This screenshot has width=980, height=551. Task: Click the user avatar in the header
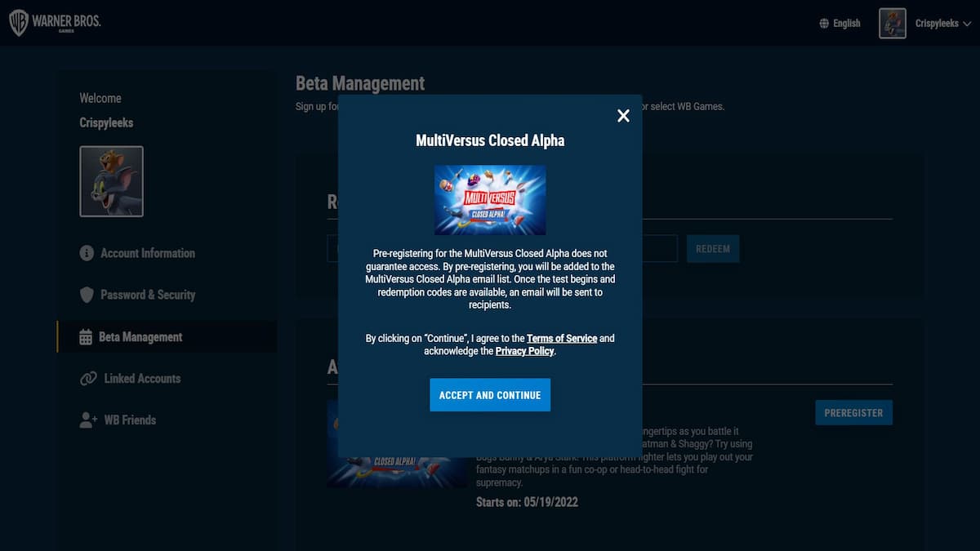point(892,24)
